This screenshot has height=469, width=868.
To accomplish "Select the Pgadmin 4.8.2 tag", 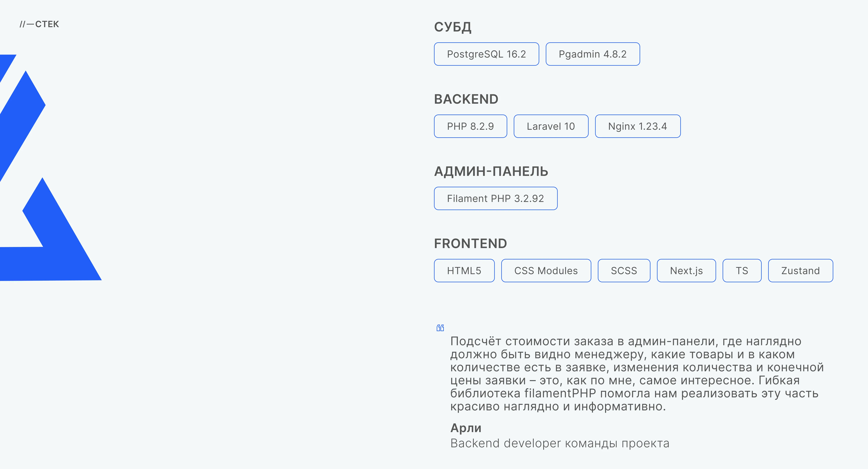I will pos(593,54).
